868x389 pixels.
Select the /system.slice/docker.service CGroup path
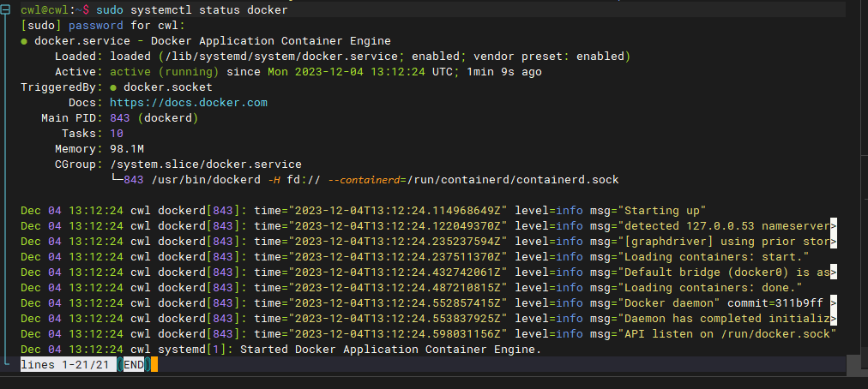click(206, 165)
